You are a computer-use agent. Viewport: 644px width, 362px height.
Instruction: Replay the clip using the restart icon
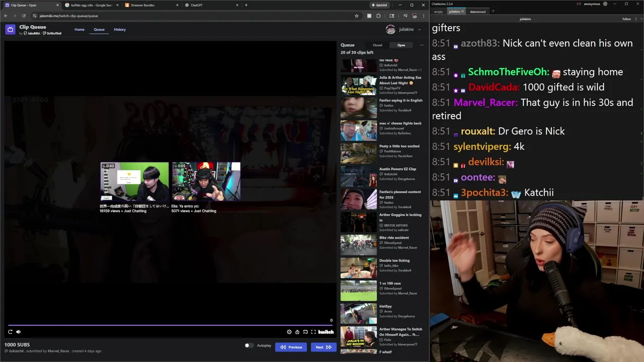(x=10, y=332)
